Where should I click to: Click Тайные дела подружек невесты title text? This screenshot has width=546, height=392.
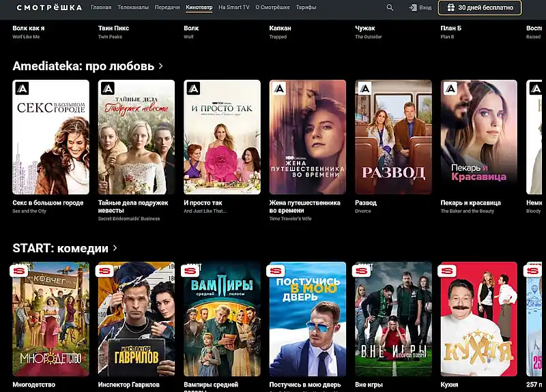133,207
